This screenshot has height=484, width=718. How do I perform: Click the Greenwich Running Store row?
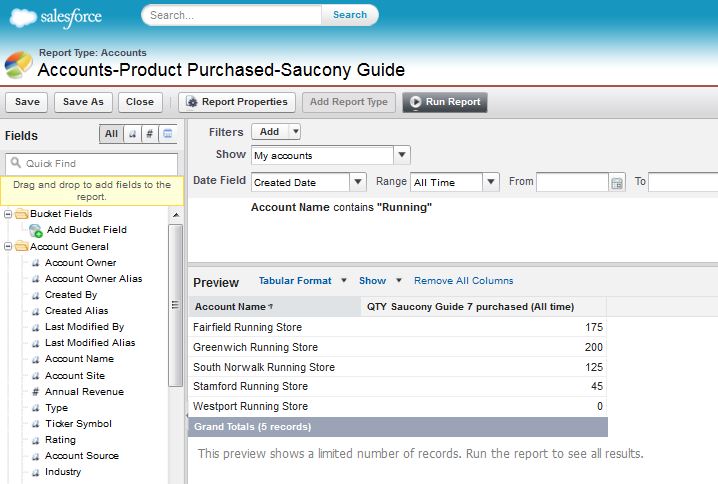(x=397, y=347)
